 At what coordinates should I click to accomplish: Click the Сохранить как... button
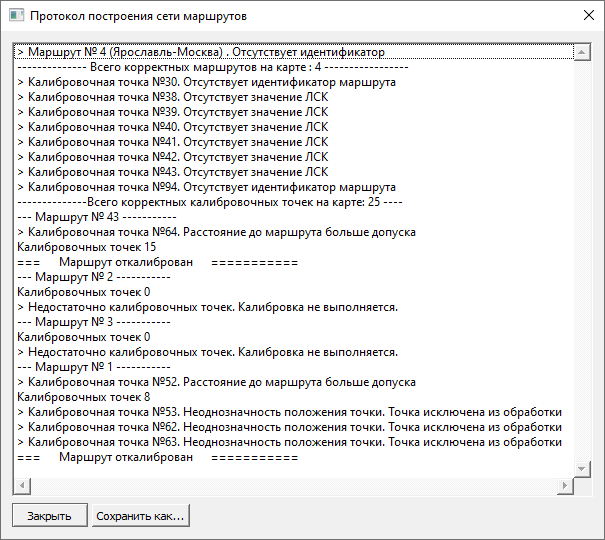[140, 515]
